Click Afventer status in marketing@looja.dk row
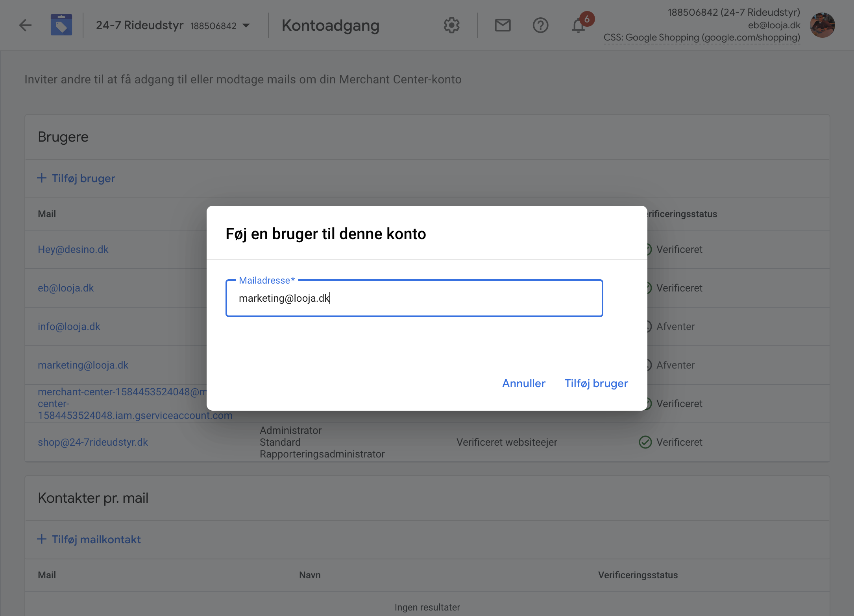This screenshot has height=616, width=854. point(675,365)
